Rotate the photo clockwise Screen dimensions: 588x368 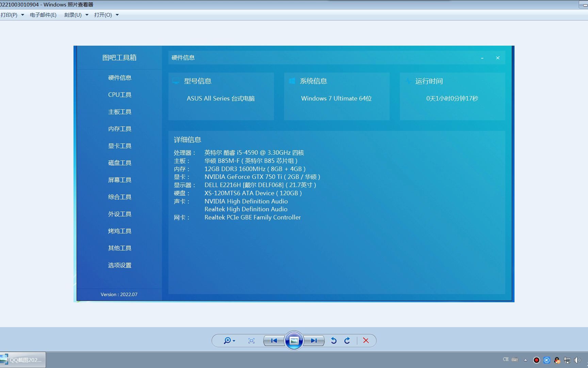pyautogui.click(x=347, y=340)
